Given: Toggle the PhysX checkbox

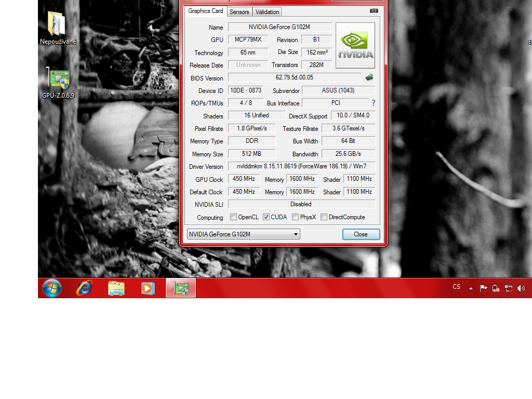Looking at the screenshot, I should click(x=295, y=217).
